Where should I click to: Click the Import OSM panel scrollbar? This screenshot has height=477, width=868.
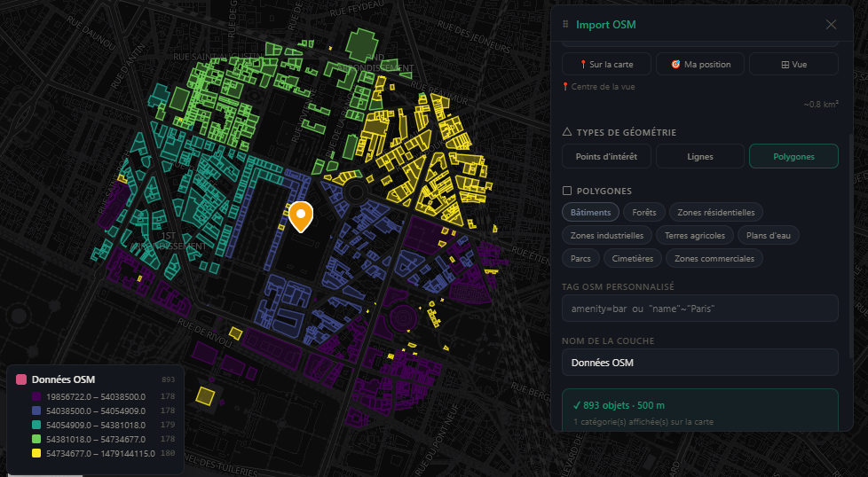pyautogui.click(x=851, y=246)
